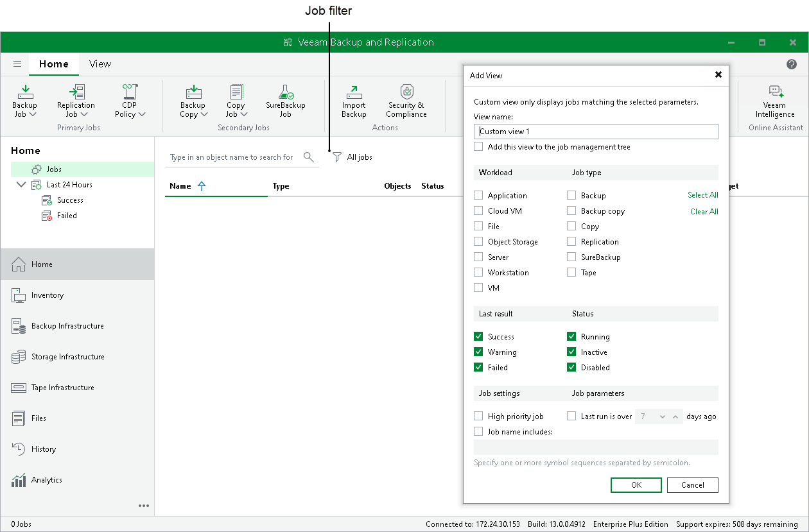This screenshot has height=532, width=809.
Task: Expand the Copy Job dropdown arrow
Action: click(x=244, y=114)
